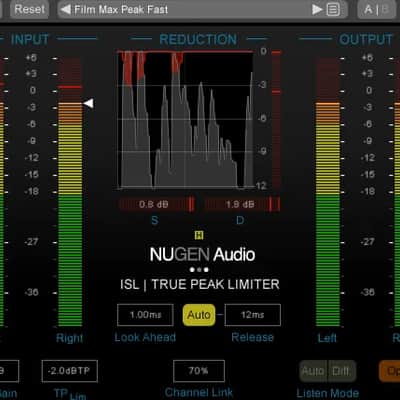Click the Look Ahead label
Viewport: 400px width, 400px height.
click(145, 337)
